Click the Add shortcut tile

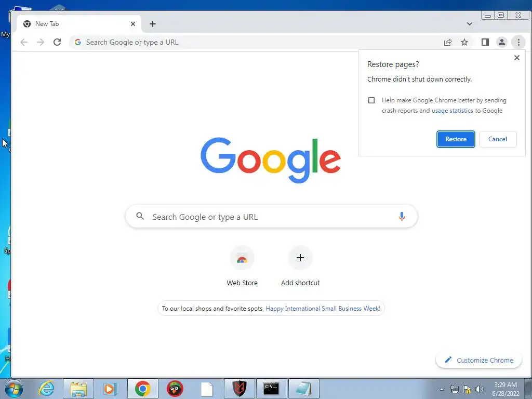[300, 267]
